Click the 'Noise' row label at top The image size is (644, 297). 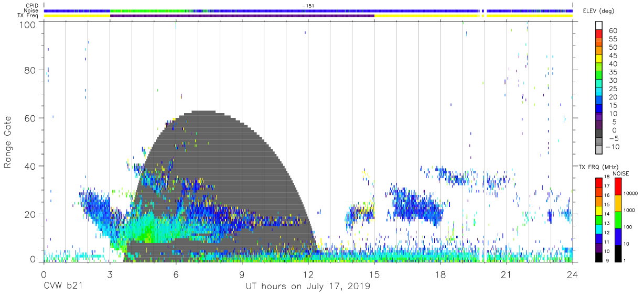coord(31,10)
